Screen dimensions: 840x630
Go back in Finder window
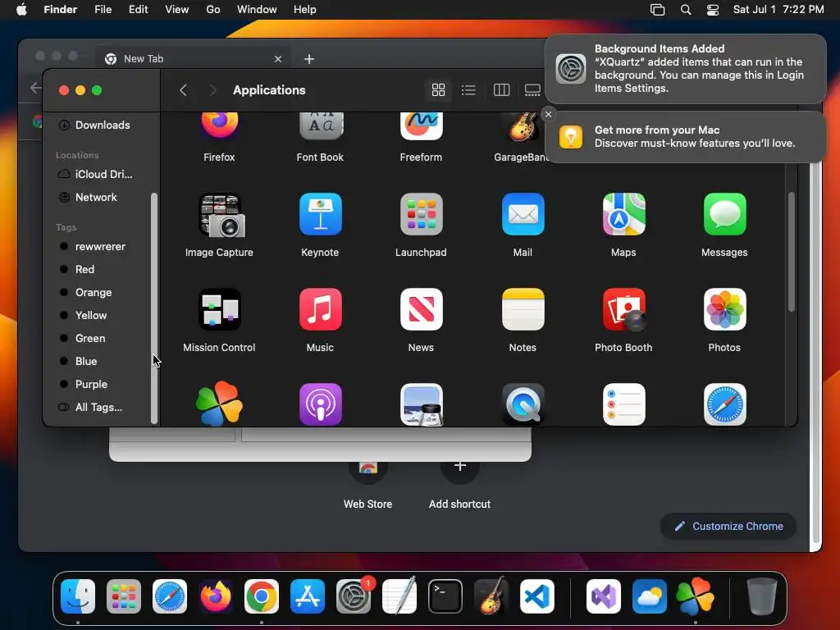click(183, 90)
